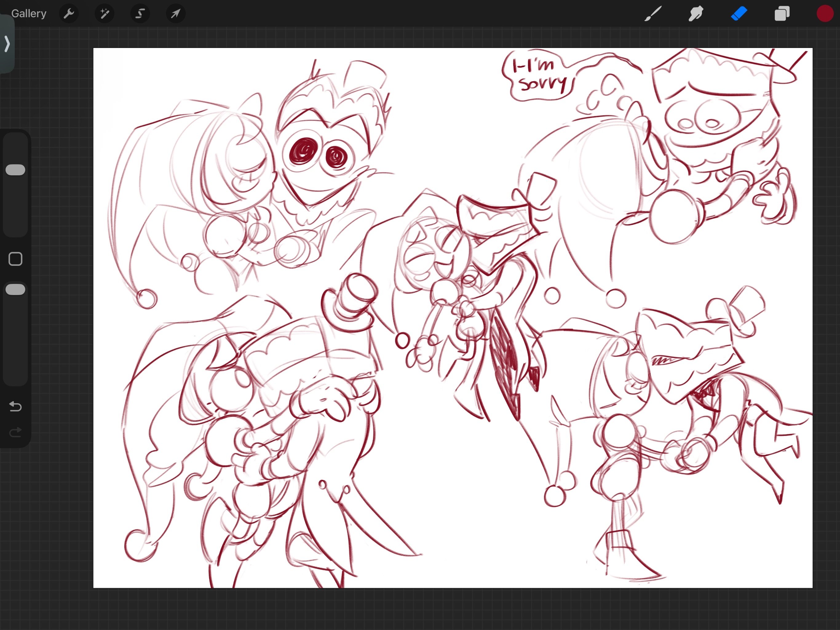Open the dark red color picker
Screen dimensions: 840x630
tap(825, 14)
